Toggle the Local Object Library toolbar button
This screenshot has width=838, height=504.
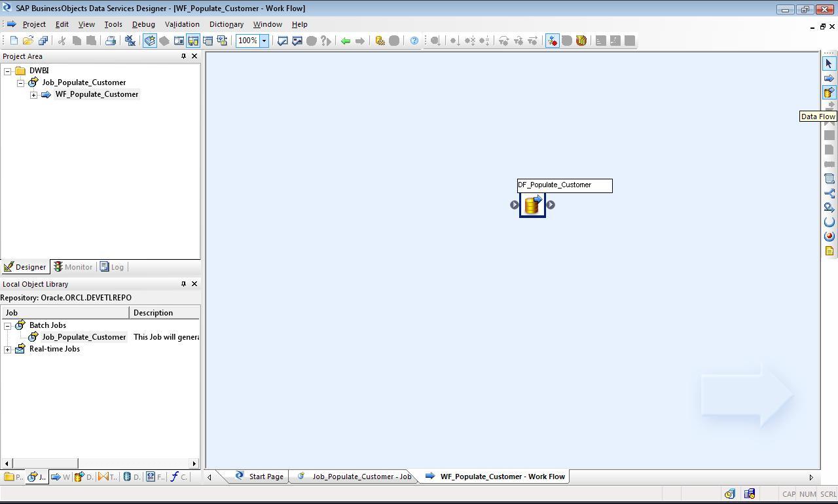[150, 41]
